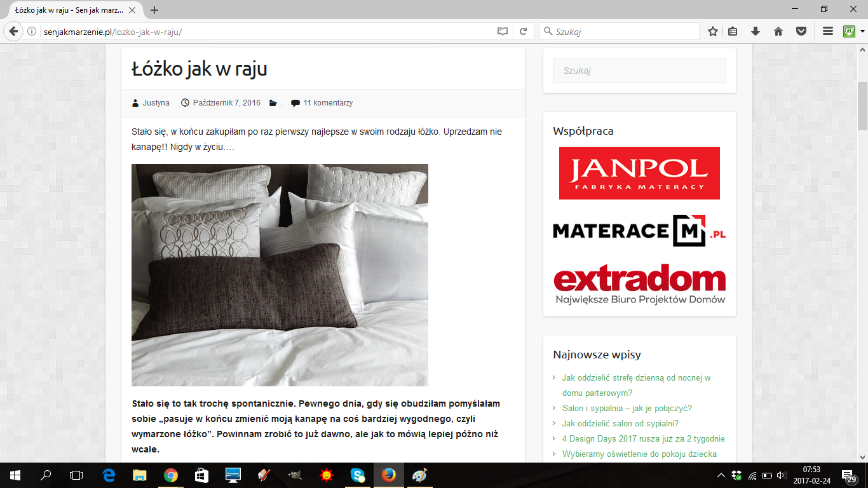Show bookmarks list icon
This screenshot has height=488, width=868.
733,31
